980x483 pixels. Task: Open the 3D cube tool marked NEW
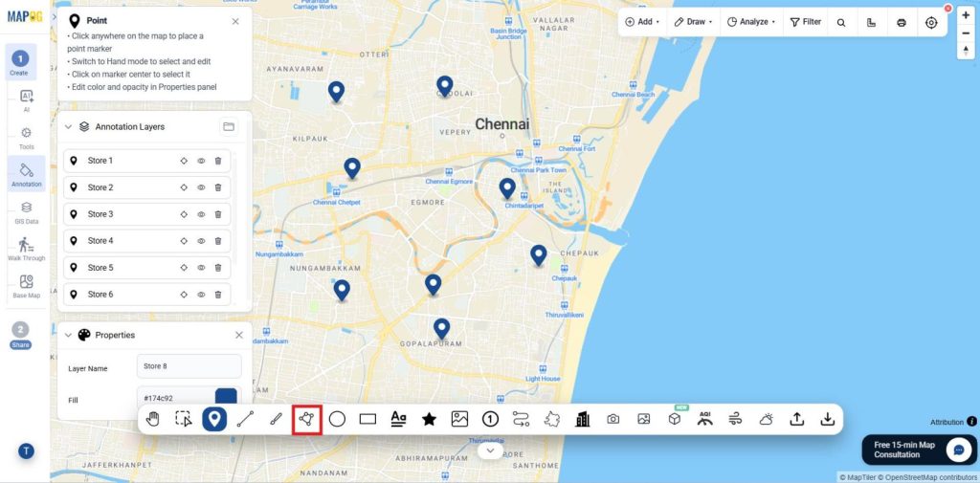click(x=675, y=419)
